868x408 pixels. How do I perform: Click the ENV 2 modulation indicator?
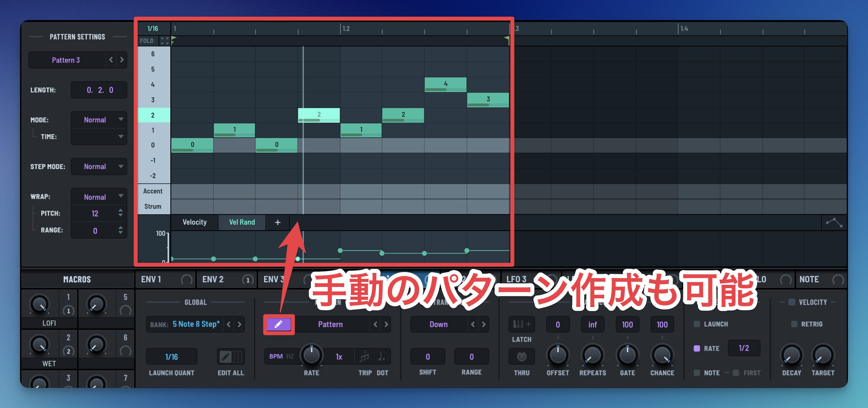click(x=248, y=280)
